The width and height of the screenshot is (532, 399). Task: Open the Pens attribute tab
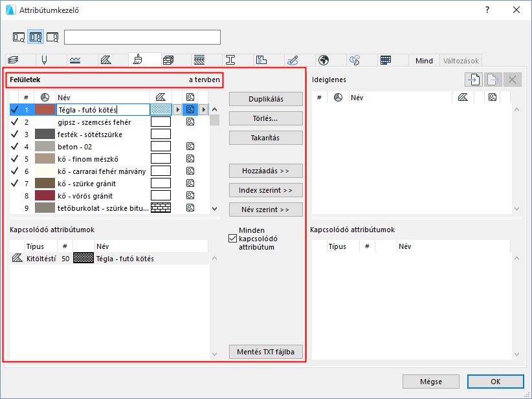pos(44,60)
